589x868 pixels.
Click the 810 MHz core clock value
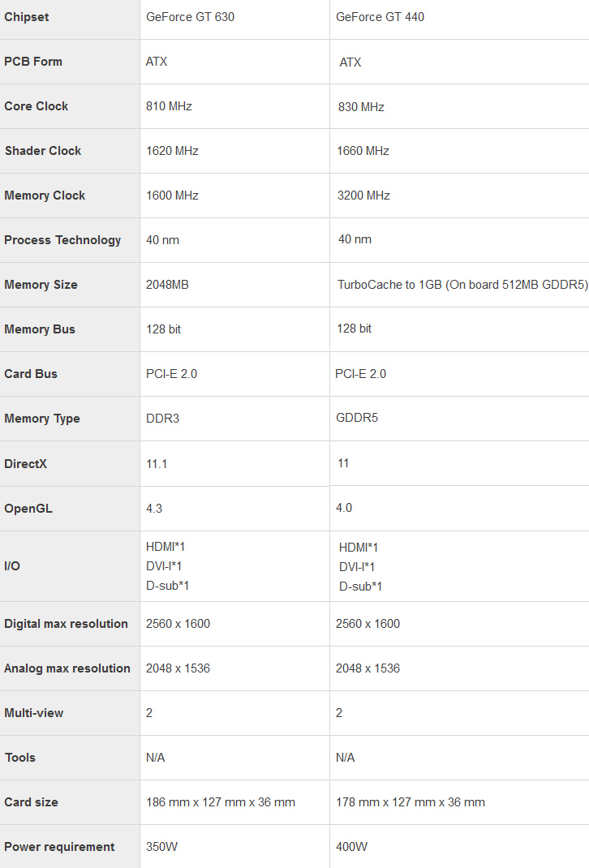click(169, 106)
